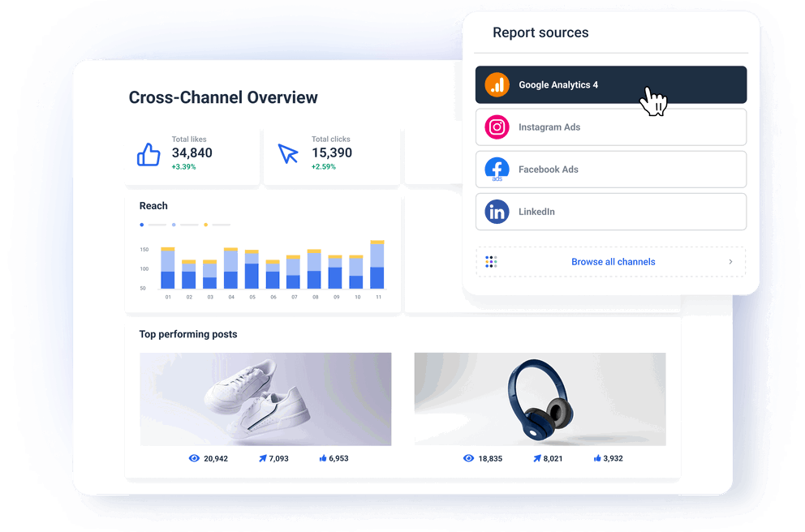Toggle the light blue series in the Reach legend

tap(174, 225)
